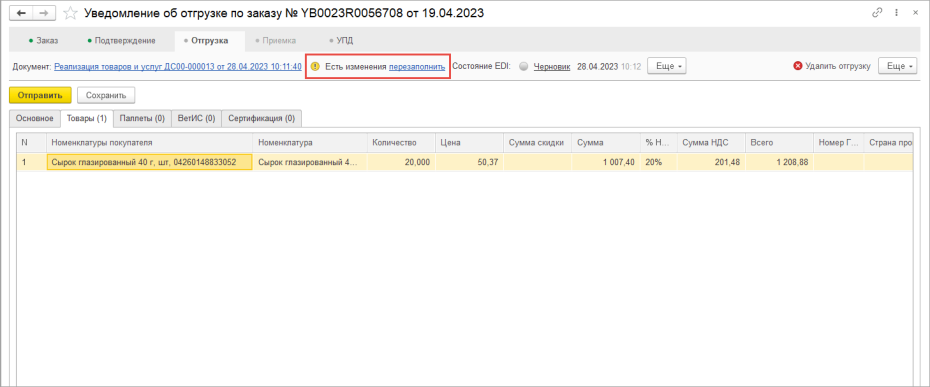Go forward with the right arrow button
The image size is (930, 387).
tap(44, 12)
